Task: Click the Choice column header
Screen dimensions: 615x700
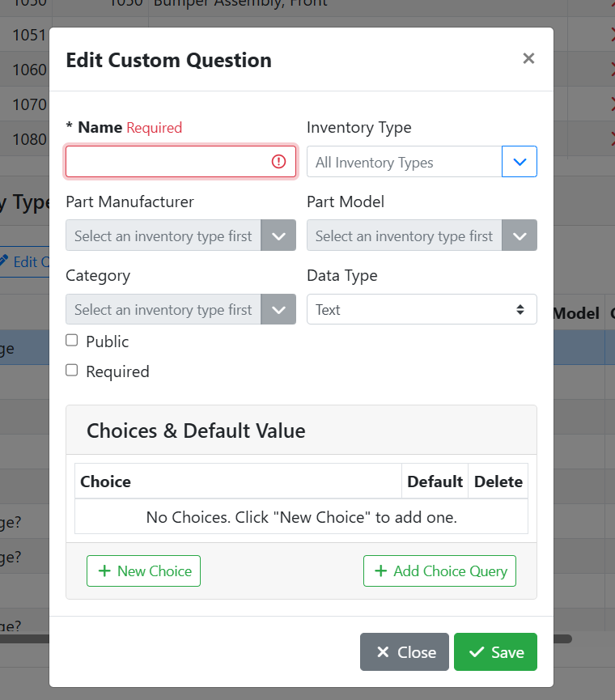Action: pyautogui.click(x=106, y=482)
